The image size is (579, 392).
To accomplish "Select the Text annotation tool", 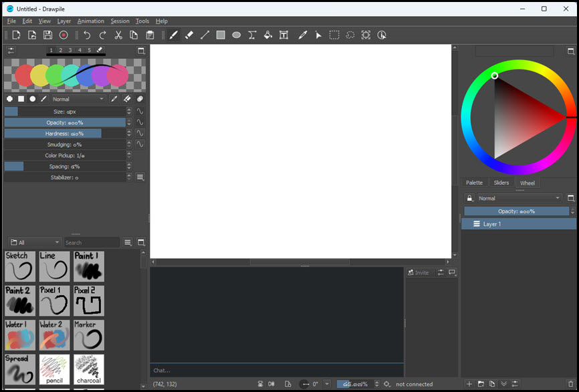I will pyautogui.click(x=283, y=35).
